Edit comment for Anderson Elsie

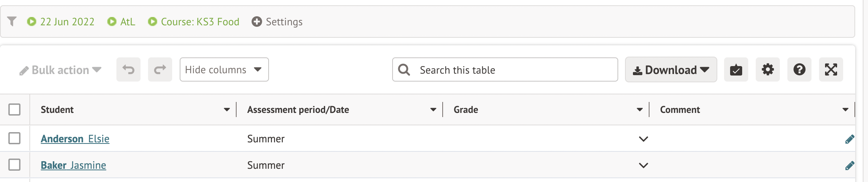pos(849,139)
